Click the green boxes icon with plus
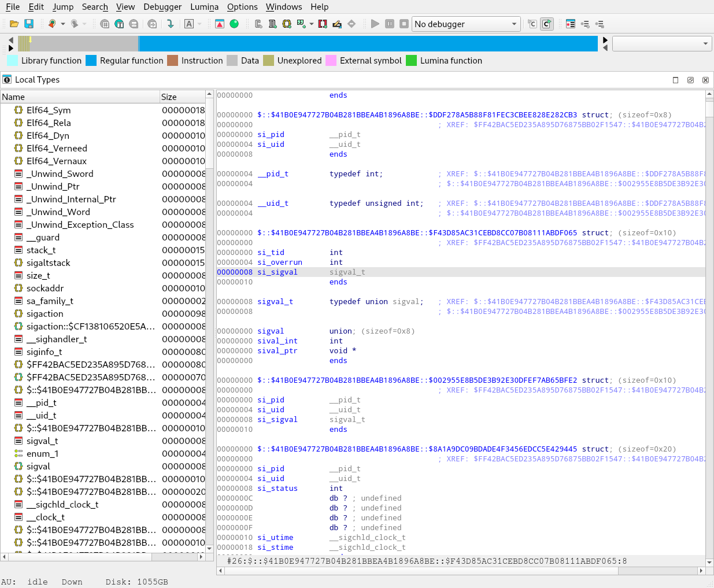 (301, 24)
